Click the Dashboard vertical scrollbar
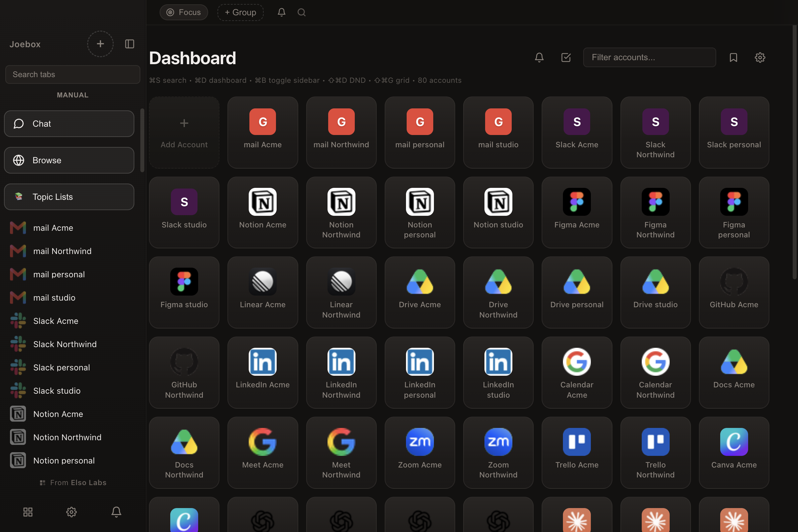The image size is (798, 532). (x=794, y=153)
